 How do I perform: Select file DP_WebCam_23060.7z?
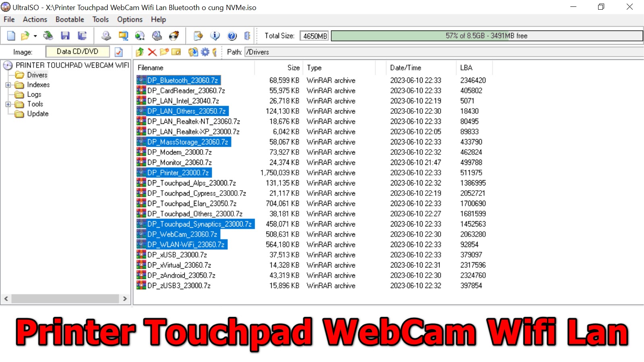click(x=182, y=234)
